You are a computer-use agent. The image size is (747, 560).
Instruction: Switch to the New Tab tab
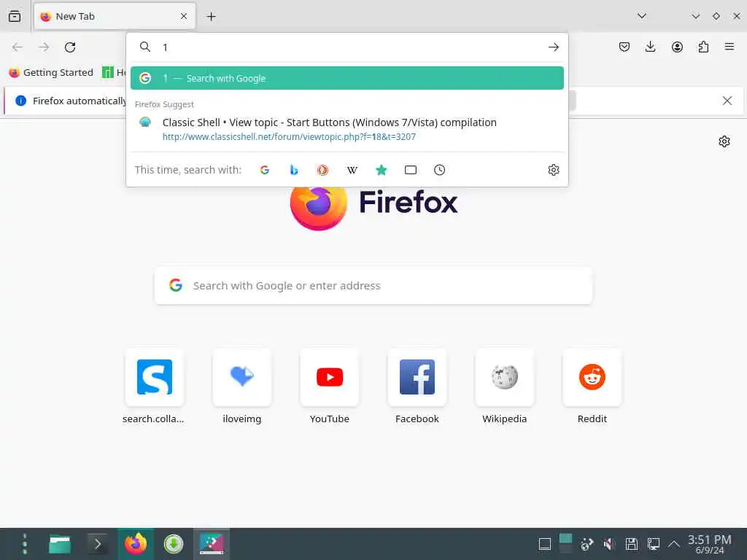point(115,16)
